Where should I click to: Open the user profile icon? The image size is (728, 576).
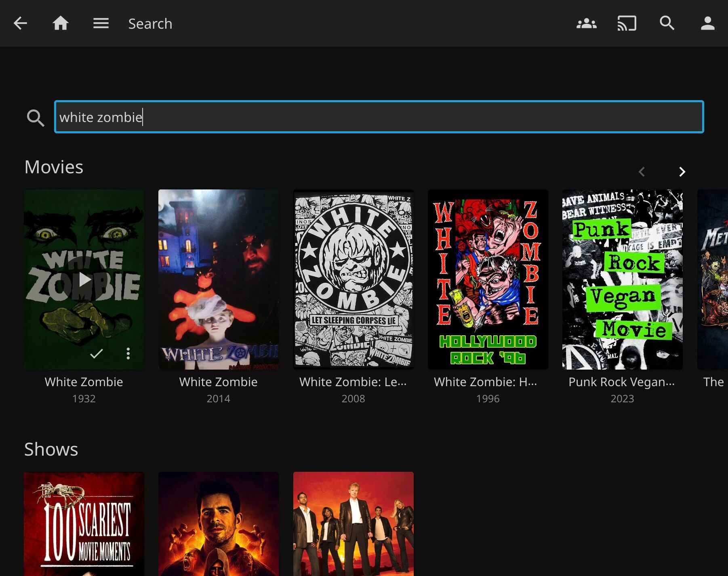[707, 23]
